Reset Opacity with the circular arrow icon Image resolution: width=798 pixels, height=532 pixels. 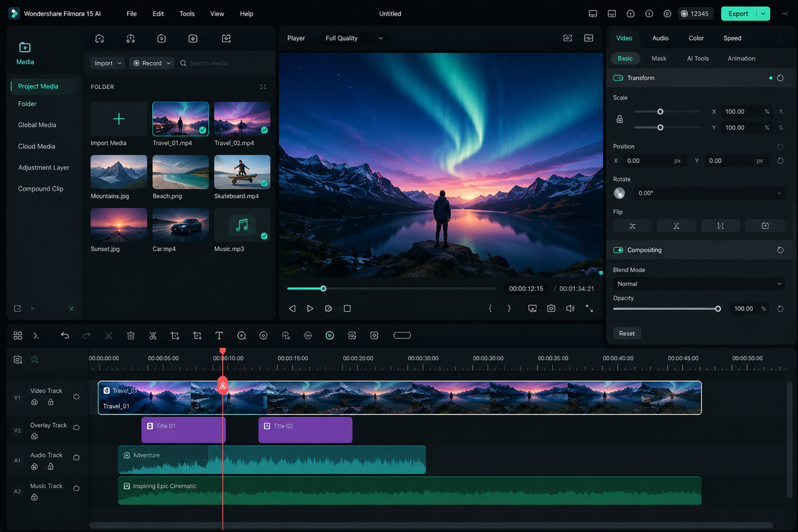[780, 309]
